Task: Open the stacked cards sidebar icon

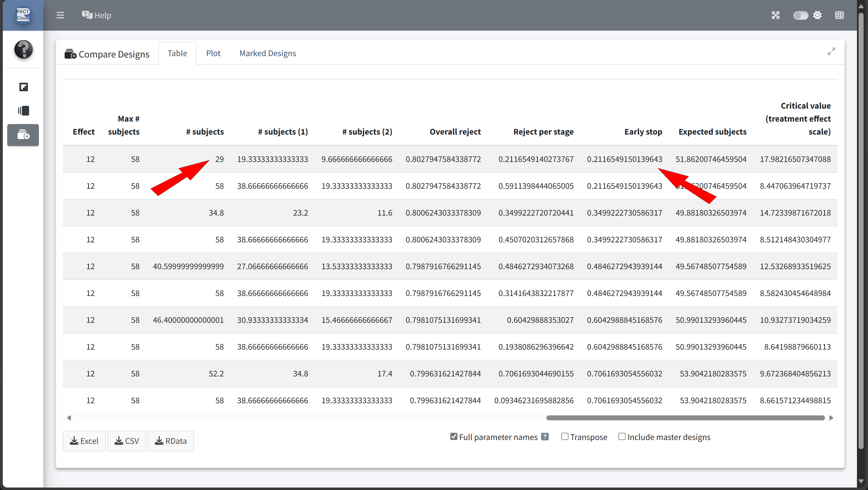Action: point(23,111)
